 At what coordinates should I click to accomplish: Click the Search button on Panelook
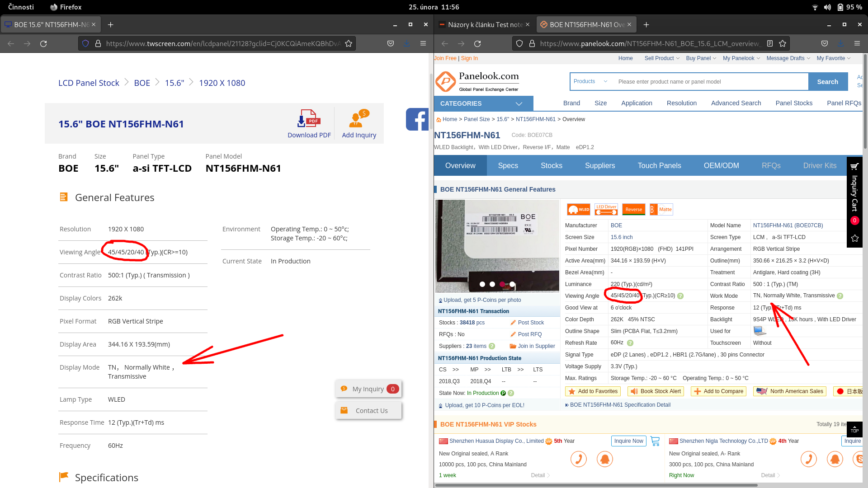pos(828,81)
